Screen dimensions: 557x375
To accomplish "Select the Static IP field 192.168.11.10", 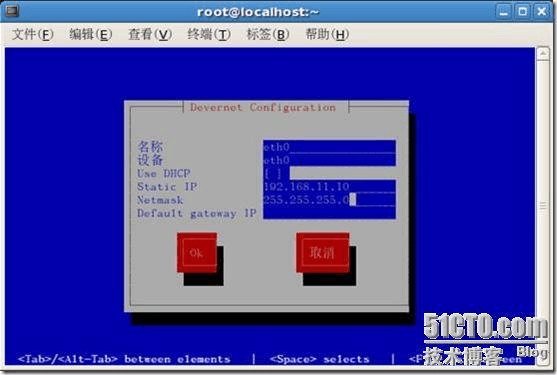I will tap(329, 187).
